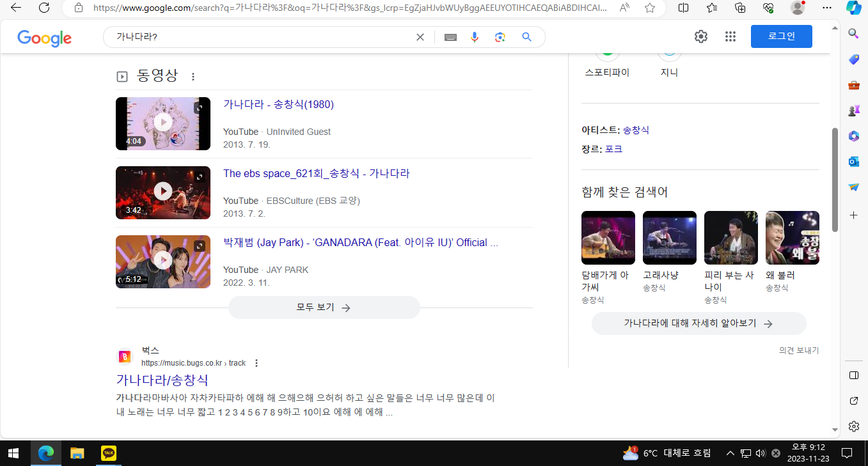Screen dimensions: 868x466
Task: Start voice search with the microphone
Action: [x=475, y=37]
